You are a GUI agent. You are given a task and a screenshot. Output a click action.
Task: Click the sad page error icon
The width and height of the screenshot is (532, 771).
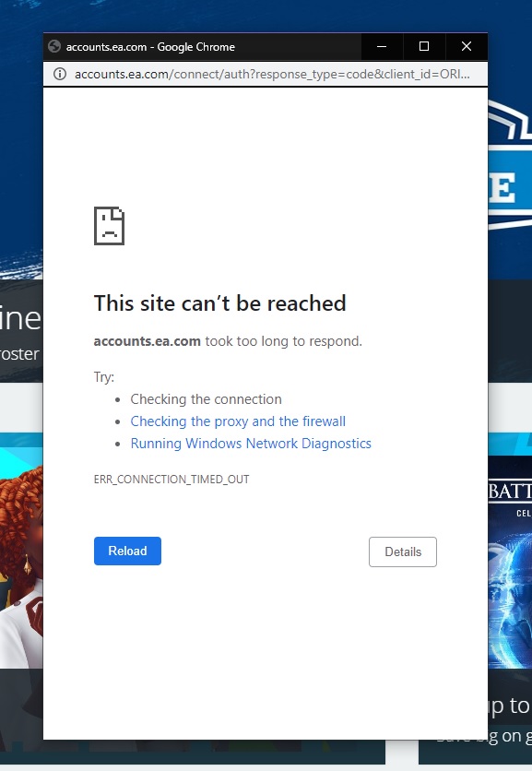pyautogui.click(x=109, y=226)
